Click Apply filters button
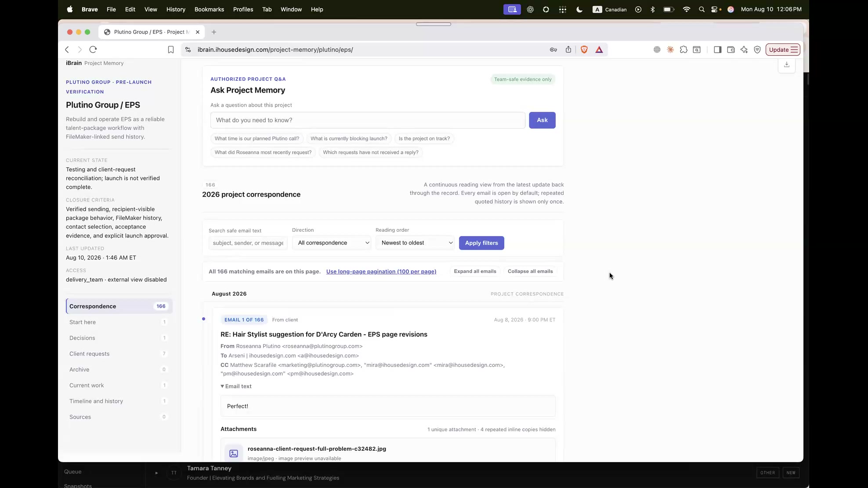This screenshot has width=868, height=488. click(x=481, y=243)
